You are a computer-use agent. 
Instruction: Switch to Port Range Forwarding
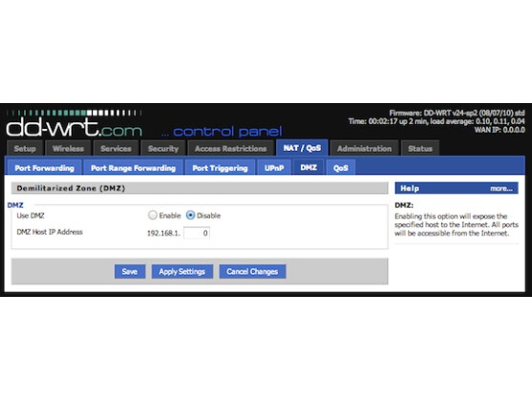[x=133, y=168]
